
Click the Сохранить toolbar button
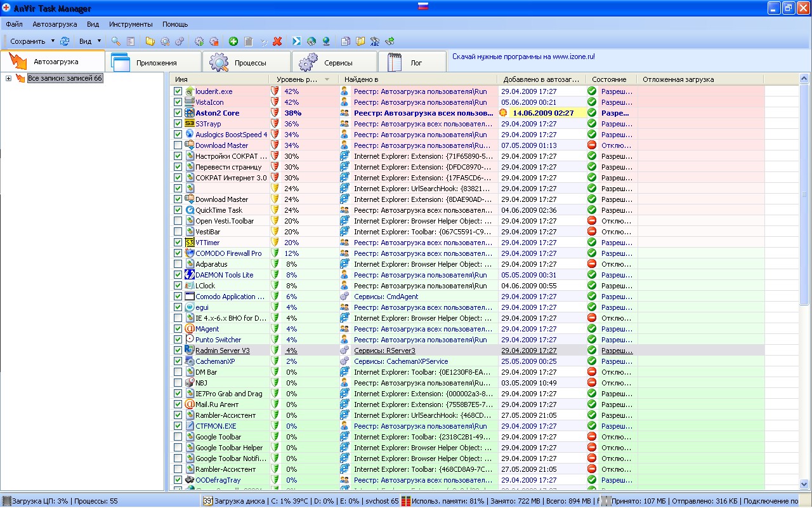coord(28,41)
